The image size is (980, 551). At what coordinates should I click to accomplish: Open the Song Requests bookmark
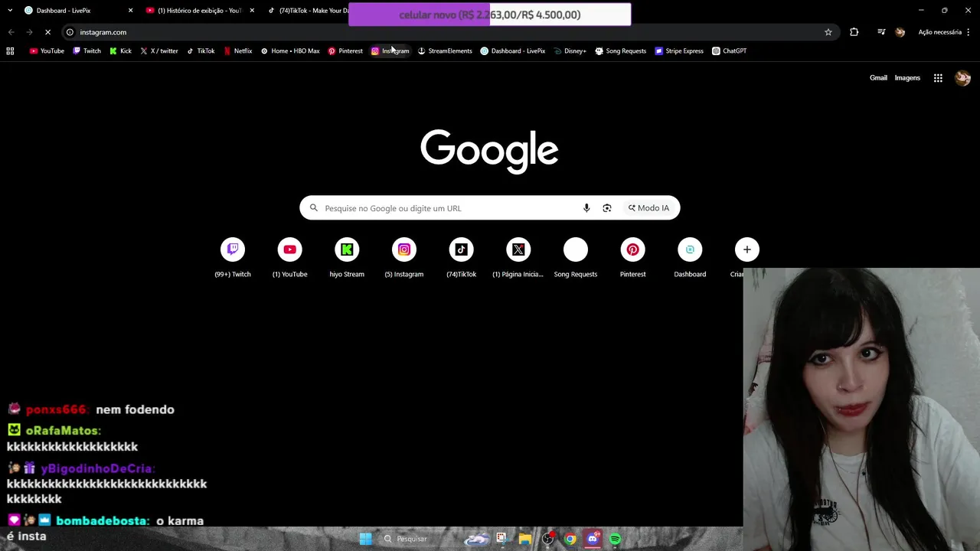pyautogui.click(x=620, y=51)
